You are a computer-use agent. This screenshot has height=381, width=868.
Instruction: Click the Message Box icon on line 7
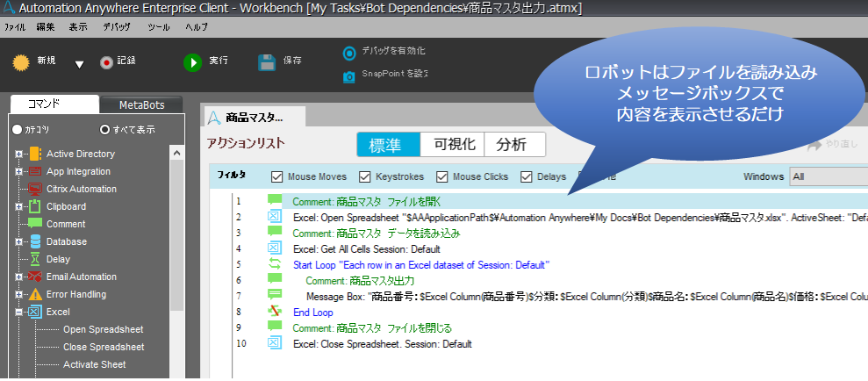[x=275, y=295]
